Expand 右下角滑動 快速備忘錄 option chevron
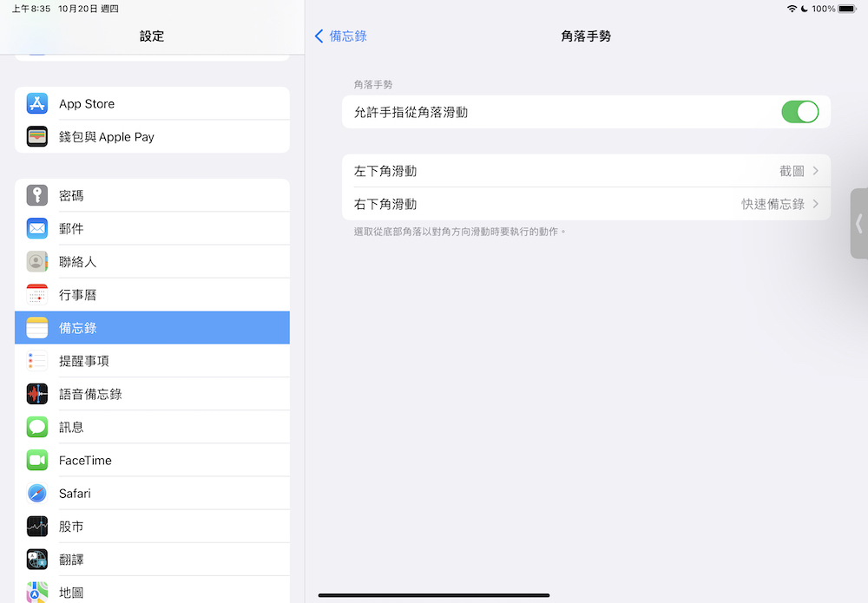 click(815, 204)
